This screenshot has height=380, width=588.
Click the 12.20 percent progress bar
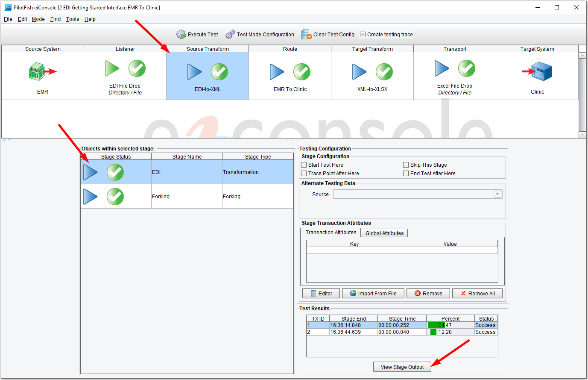click(x=451, y=332)
